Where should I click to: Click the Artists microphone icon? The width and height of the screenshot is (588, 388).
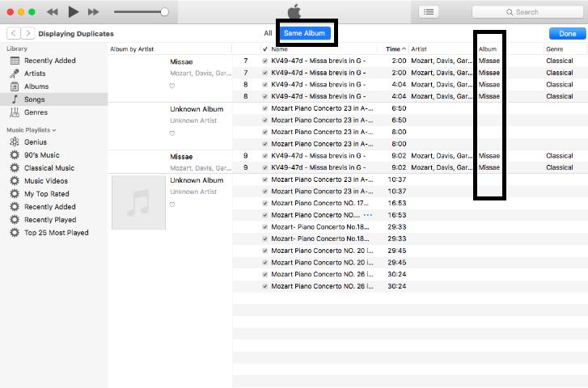coord(15,74)
